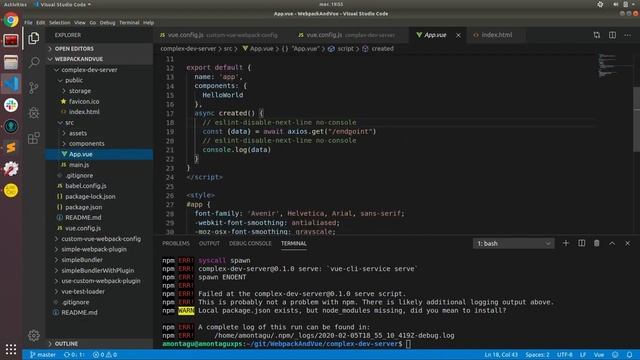Click the feedback smiley in status bar

click(x=615, y=355)
